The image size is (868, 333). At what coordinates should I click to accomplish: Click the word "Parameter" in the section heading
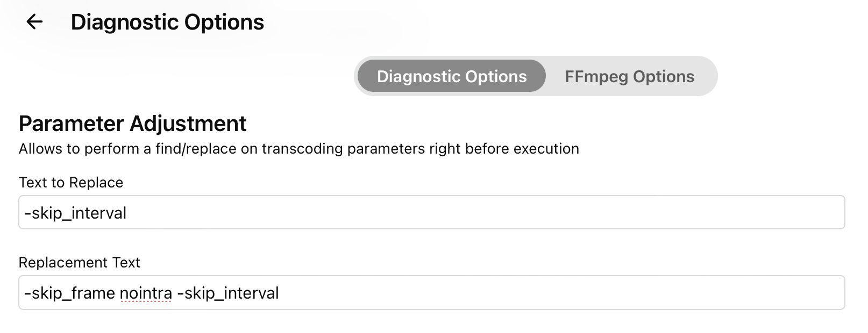(71, 124)
